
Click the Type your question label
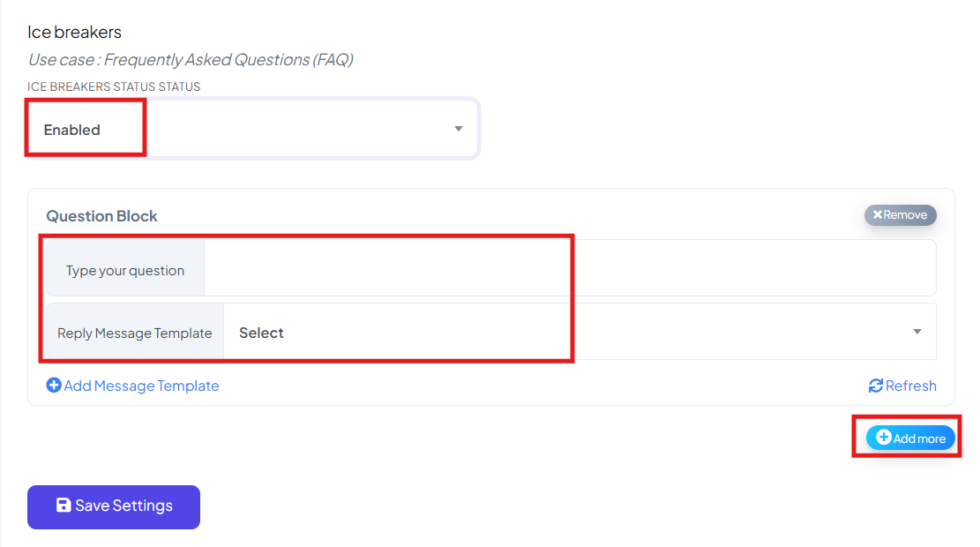click(x=125, y=271)
